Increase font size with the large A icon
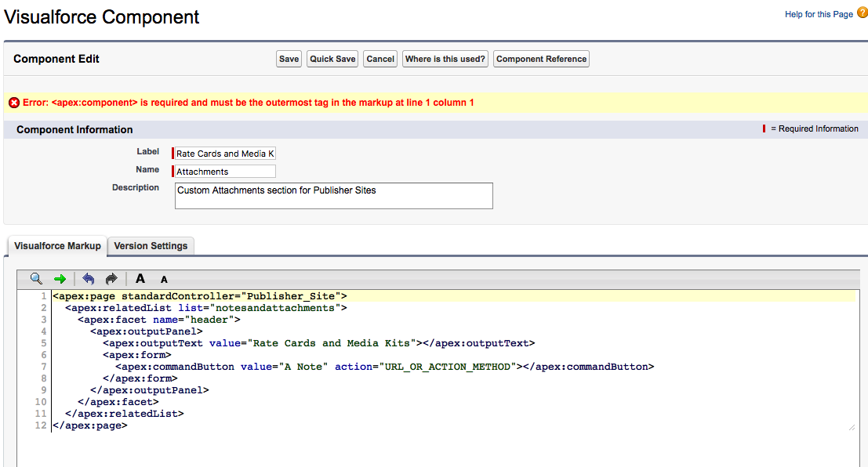This screenshot has width=868, height=467. point(140,279)
